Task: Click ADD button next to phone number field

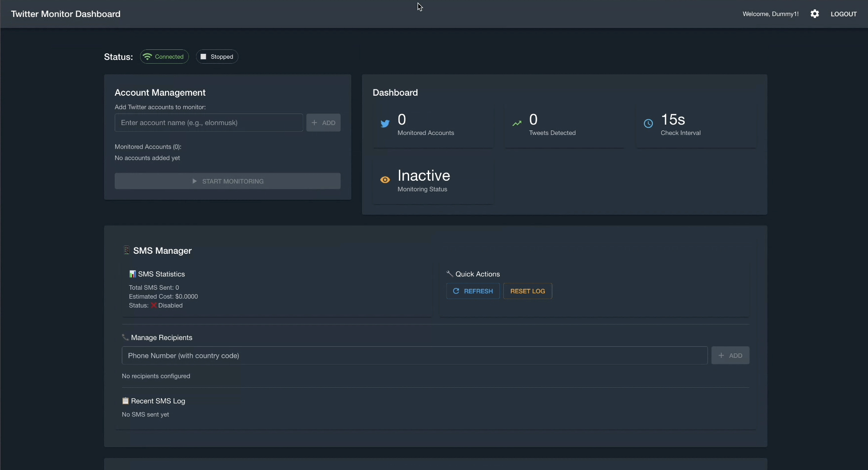Action: point(730,356)
